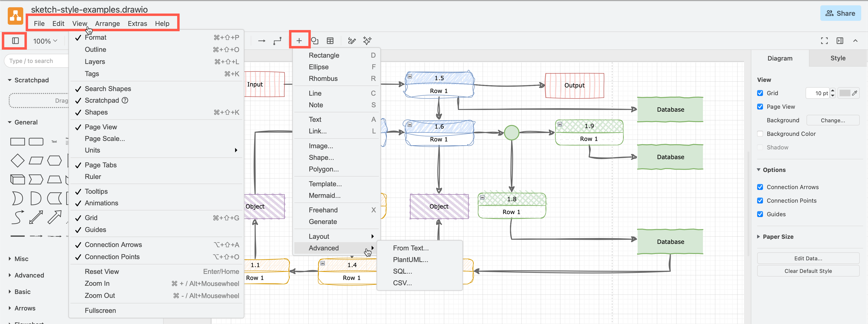Select the Output shape on canvas
Screen dimensions: 868x324
tap(574, 85)
